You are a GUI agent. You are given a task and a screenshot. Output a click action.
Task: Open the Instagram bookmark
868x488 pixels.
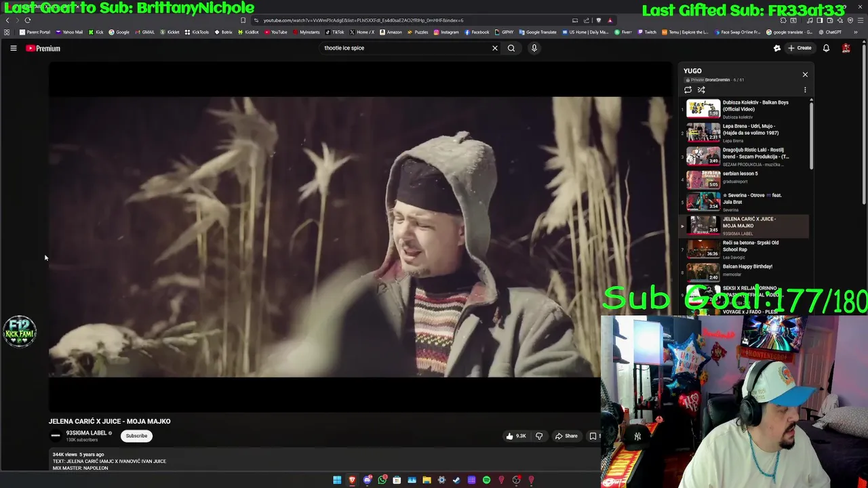[x=446, y=32]
